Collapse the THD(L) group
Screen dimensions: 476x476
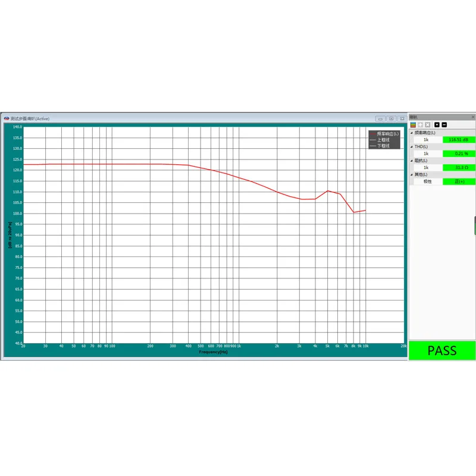[412, 147]
